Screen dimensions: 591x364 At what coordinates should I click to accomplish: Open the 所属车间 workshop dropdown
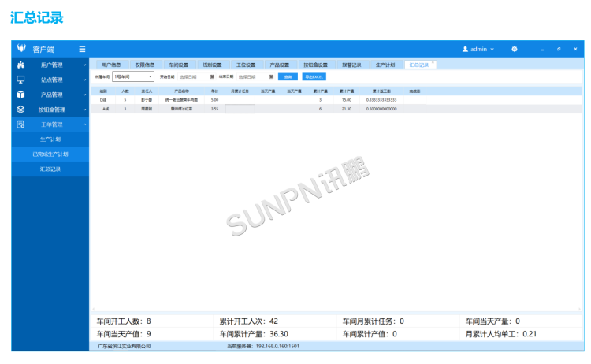[133, 77]
